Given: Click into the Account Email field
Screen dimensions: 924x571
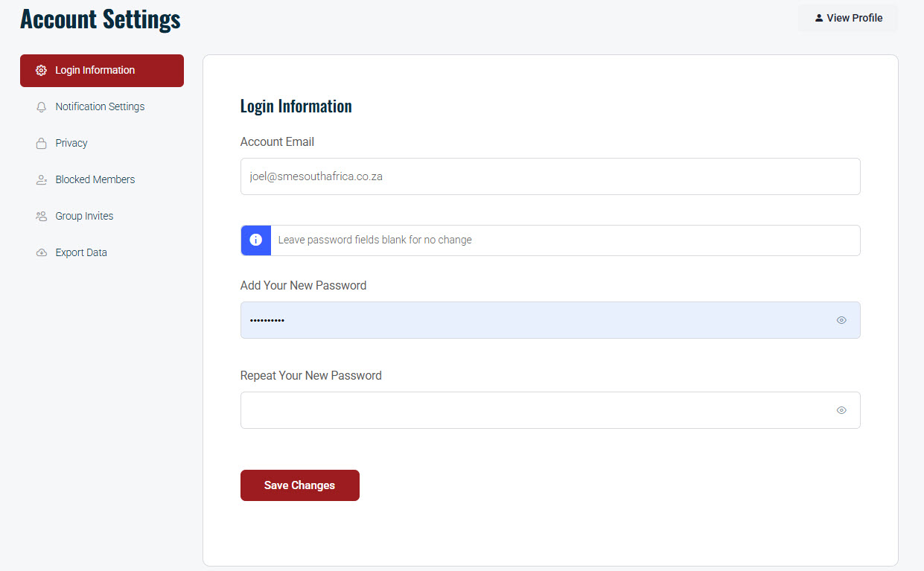Looking at the screenshot, I should click(549, 176).
